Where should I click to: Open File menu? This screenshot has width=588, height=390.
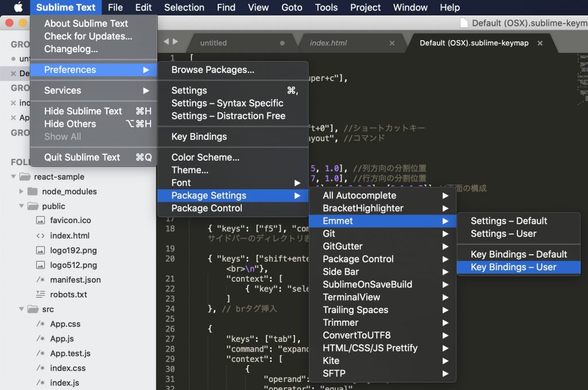(x=115, y=7)
